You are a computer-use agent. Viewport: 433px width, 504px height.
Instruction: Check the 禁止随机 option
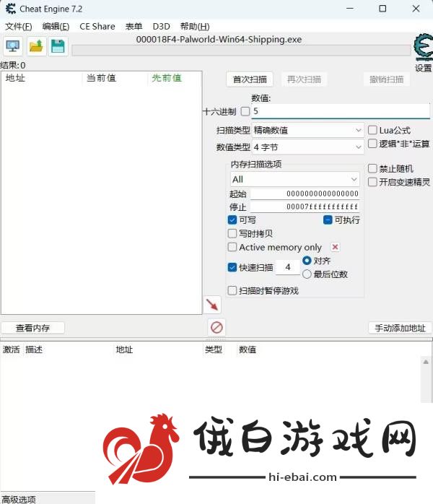(x=372, y=168)
